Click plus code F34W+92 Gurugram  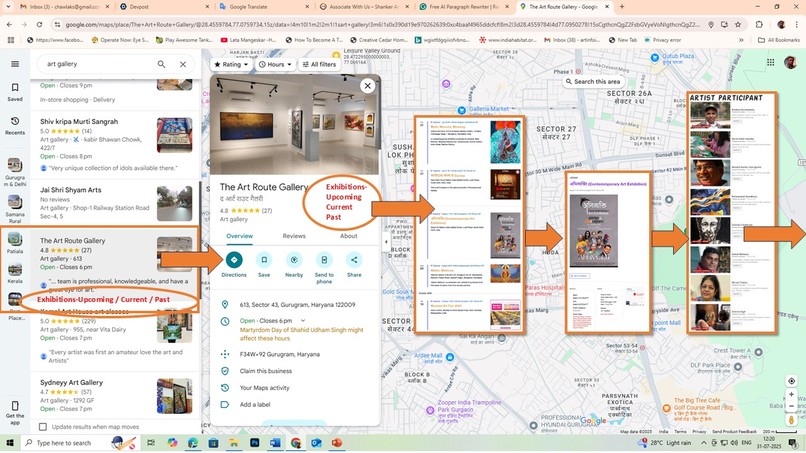click(x=280, y=354)
